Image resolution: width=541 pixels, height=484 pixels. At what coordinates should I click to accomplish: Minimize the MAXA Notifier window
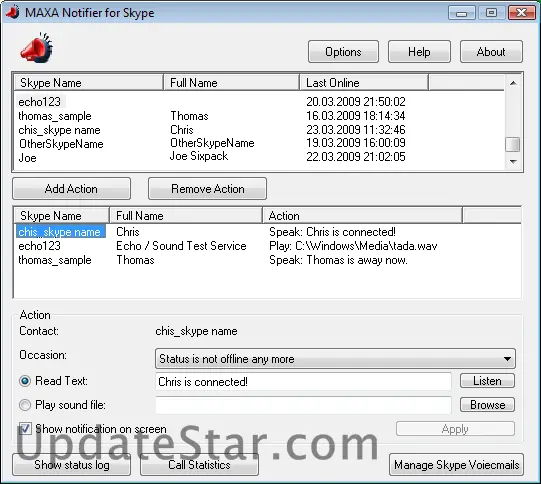[x=462, y=13]
